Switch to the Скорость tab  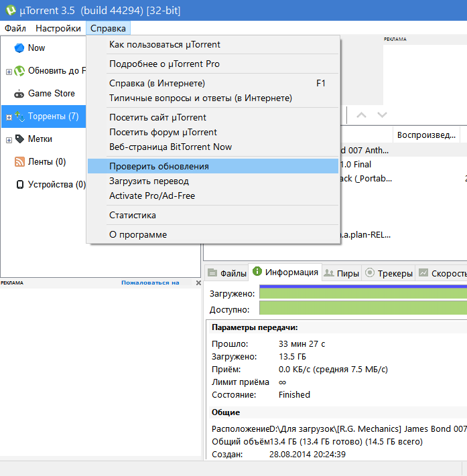point(441,273)
